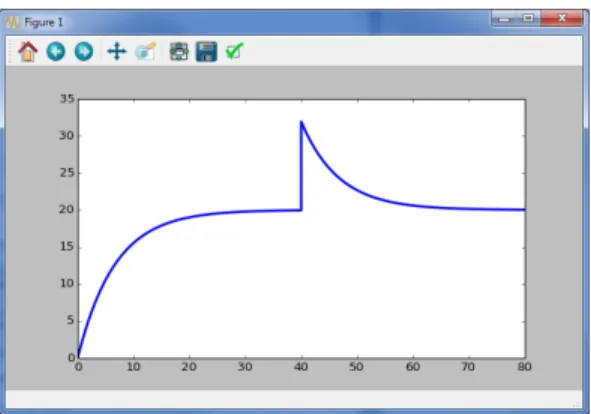Image resolution: width=591 pixels, height=414 pixels.
Task: Click the y-axis label 25
Action: coord(67,173)
